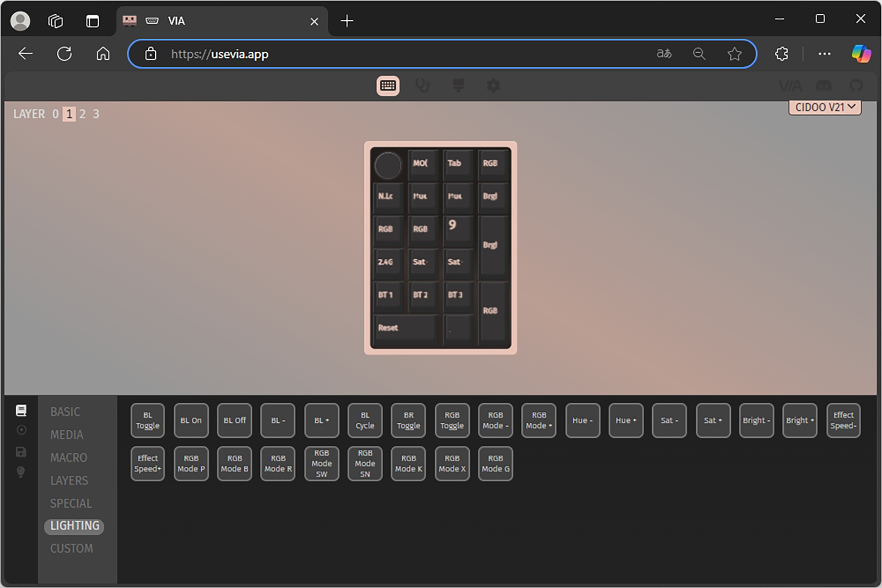Open the Discord link icon
Viewport: 882px width, 588px height.
[823, 86]
